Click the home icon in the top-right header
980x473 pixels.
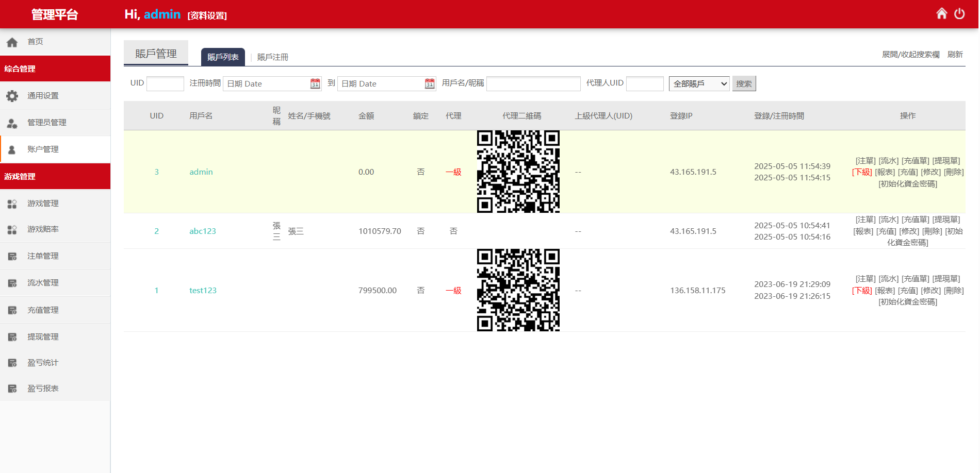pyautogui.click(x=941, y=13)
